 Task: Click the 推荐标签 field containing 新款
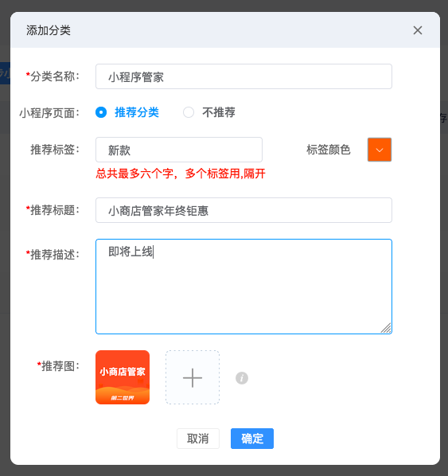point(179,150)
